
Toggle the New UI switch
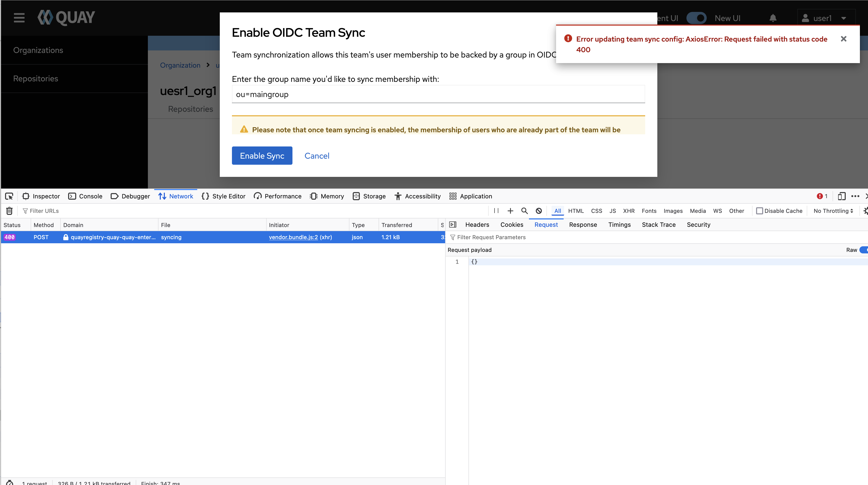pyautogui.click(x=696, y=18)
